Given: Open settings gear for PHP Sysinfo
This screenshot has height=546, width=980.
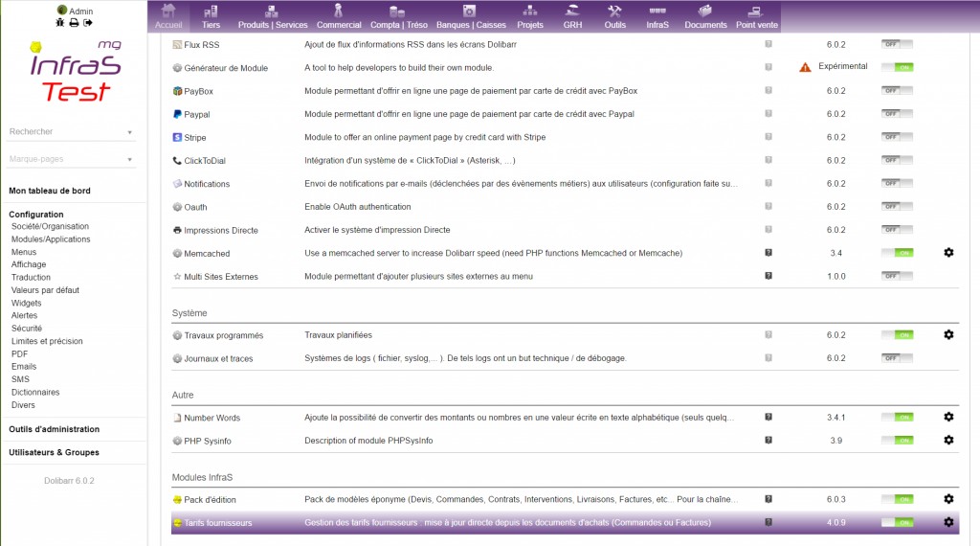Looking at the screenshot, I should (948, 440).
